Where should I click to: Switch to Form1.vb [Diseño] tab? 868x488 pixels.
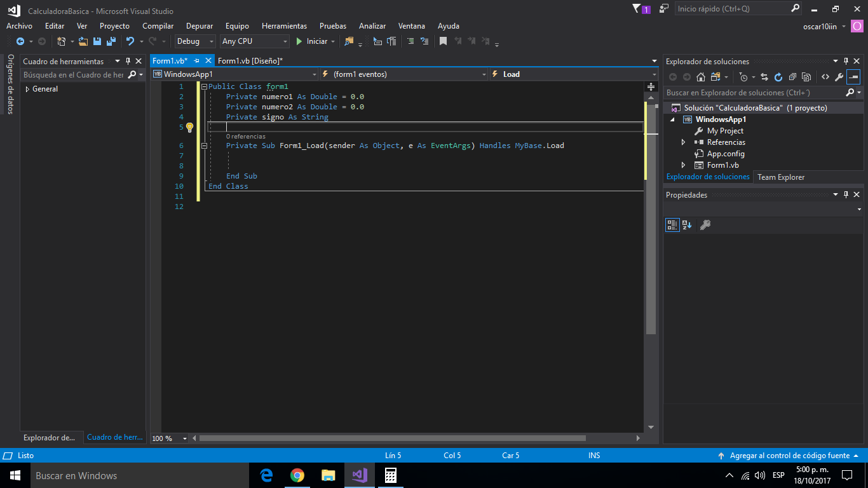(250, 61)
